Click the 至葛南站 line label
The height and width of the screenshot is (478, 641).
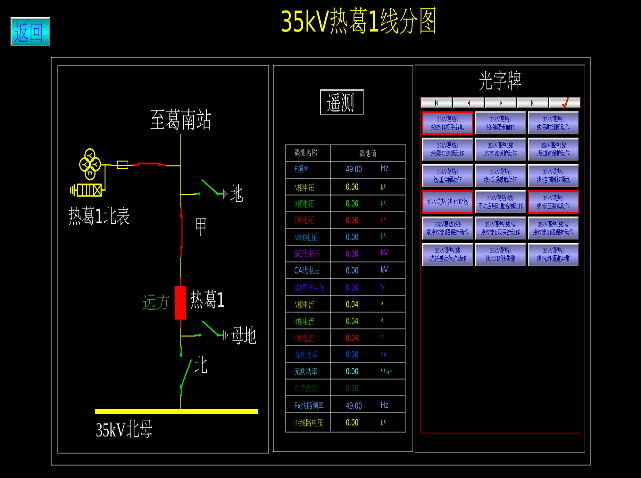click(x=180, y=120)
